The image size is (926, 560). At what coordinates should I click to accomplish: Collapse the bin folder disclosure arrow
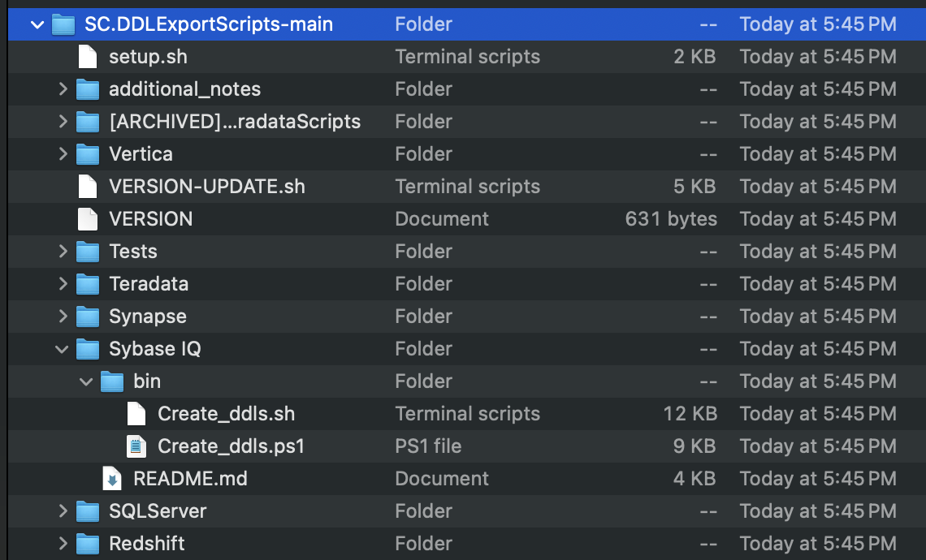click(86, 381)
